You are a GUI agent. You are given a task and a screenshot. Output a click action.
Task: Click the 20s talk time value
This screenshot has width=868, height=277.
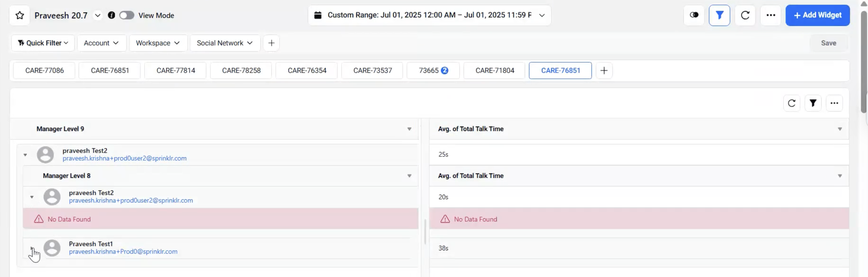443,197
